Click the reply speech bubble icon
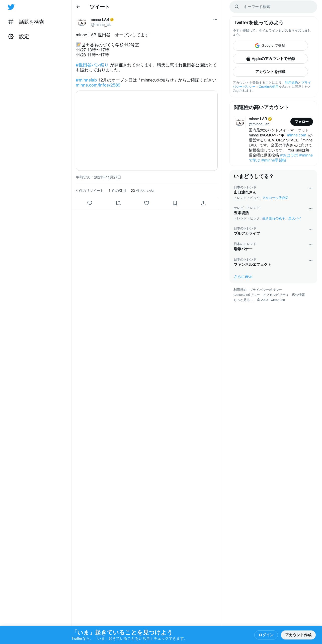 [x=90, y=203]
